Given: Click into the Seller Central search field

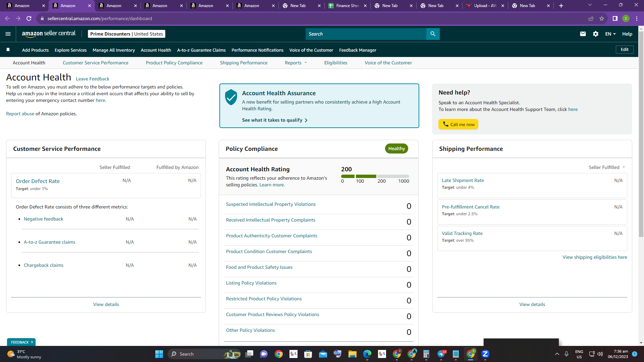Looking at the screenshot, I should pos(366,34).
